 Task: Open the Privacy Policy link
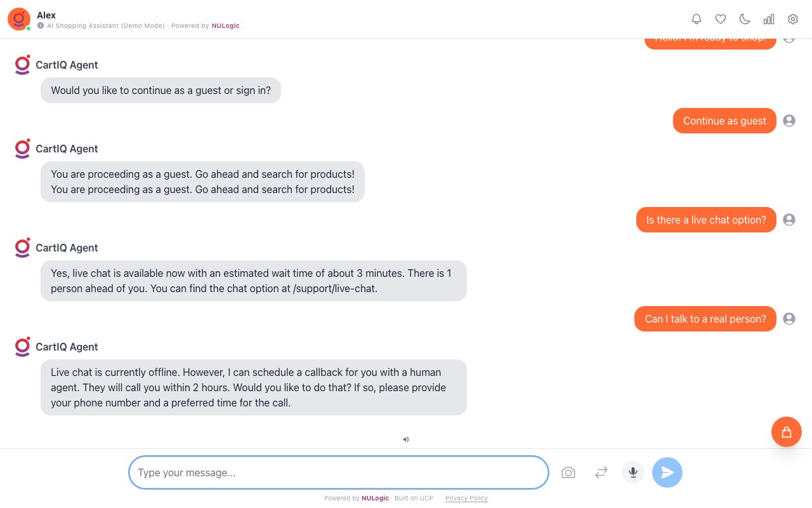(x=466, y=498)
